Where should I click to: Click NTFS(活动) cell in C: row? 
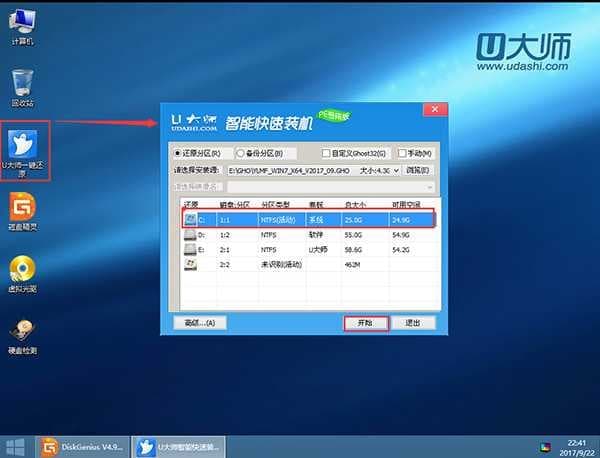pyautogui.click(x=278, y=220)
